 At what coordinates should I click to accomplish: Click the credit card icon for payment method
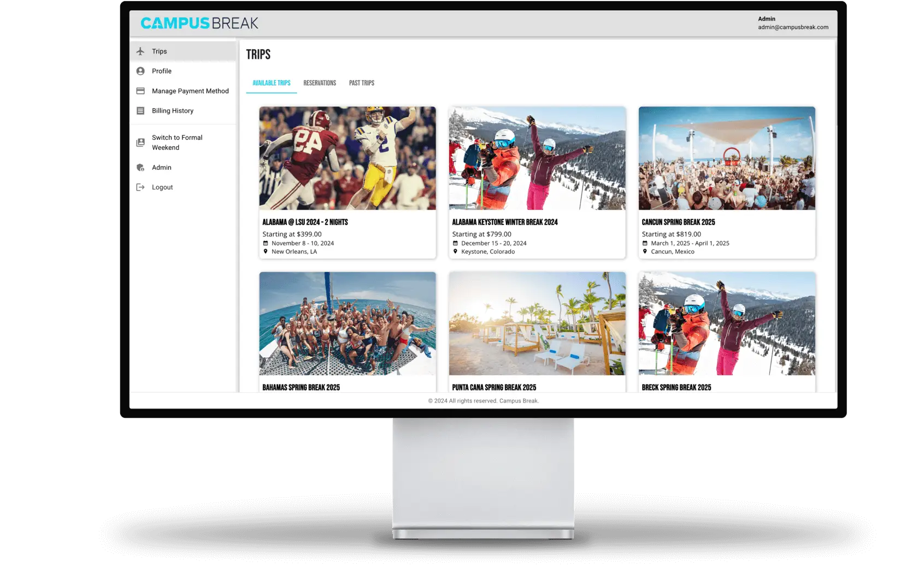[140, 91]
